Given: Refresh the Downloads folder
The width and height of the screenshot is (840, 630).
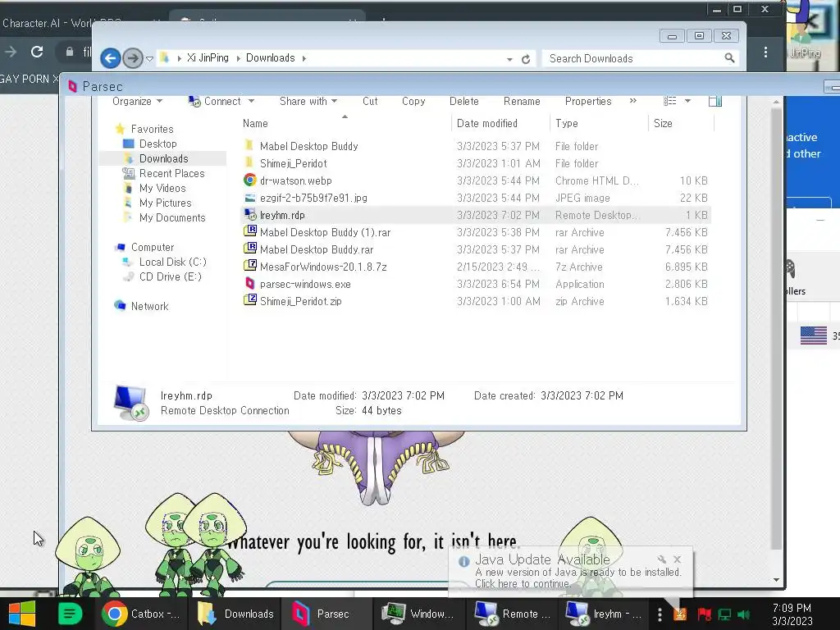Looking at the screenshot, I should coord(526,59).
